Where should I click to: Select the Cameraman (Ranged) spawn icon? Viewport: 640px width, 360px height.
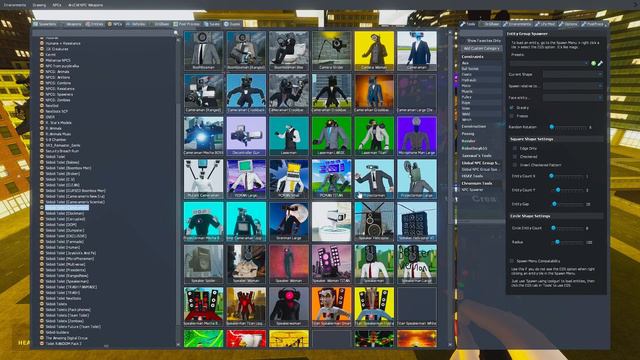203,93
